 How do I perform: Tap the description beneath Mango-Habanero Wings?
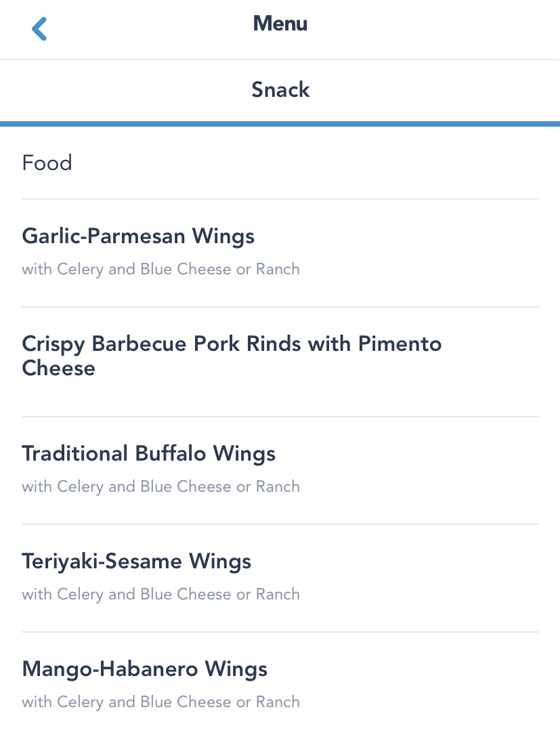160,702
